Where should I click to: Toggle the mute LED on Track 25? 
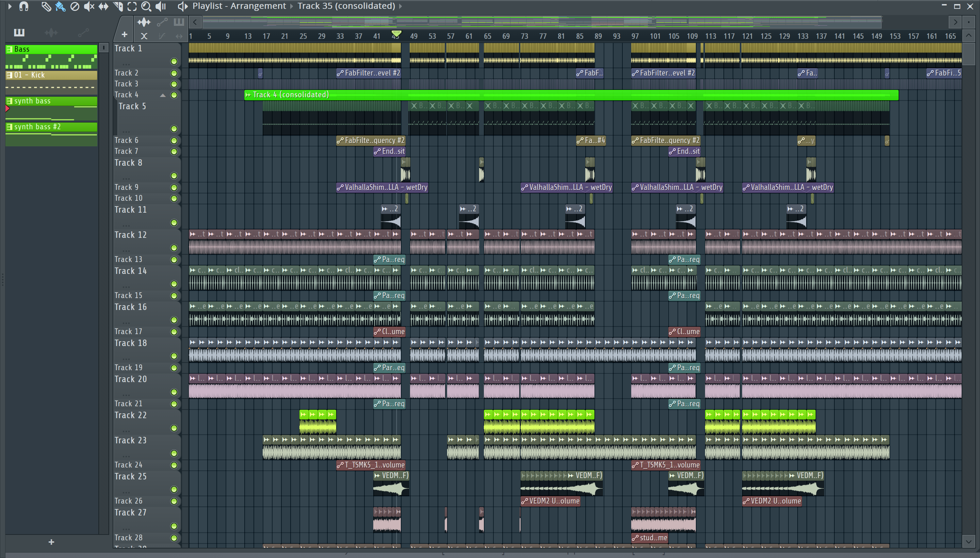coord(174,489)
